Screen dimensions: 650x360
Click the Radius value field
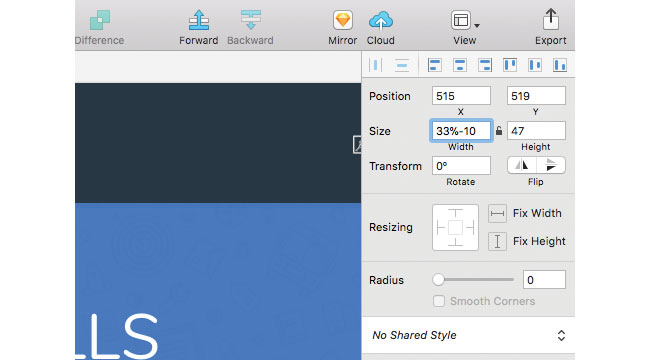(x=544, y=280)
